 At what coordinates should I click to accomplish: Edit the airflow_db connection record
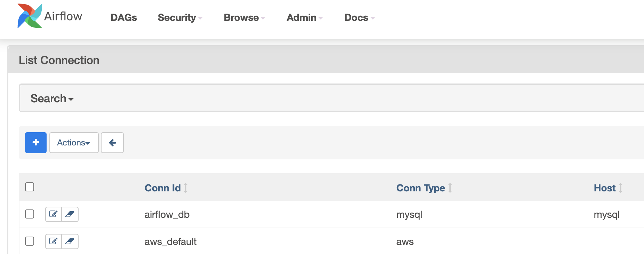(54, 214)
